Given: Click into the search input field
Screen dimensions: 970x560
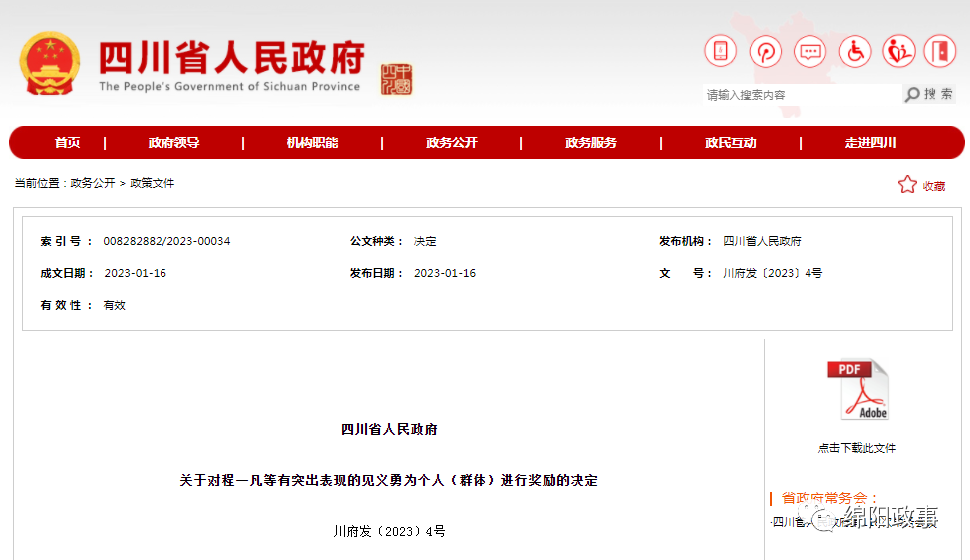Looking at the screenshot, I should pyautogui.click(x=798, y=95).
